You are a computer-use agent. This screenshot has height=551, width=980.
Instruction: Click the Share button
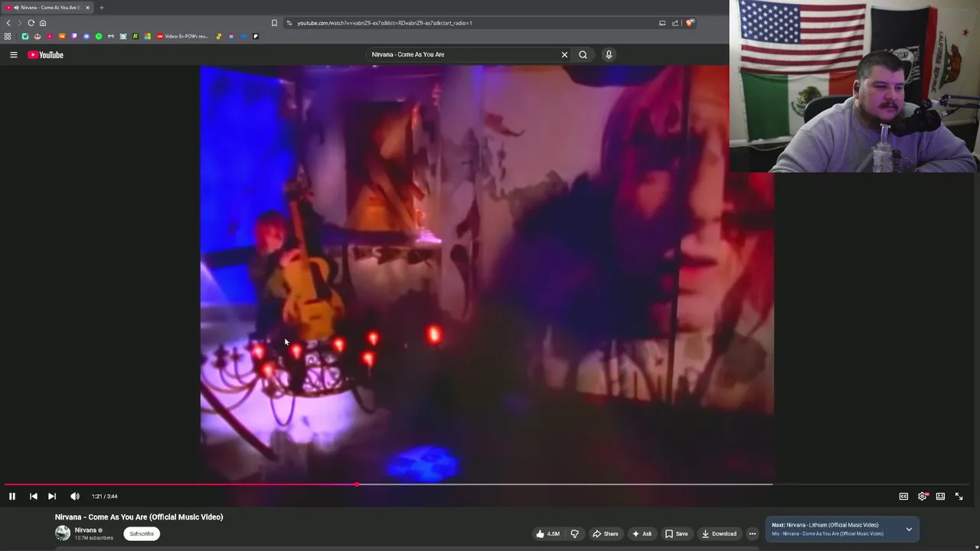tap(606, 533)
